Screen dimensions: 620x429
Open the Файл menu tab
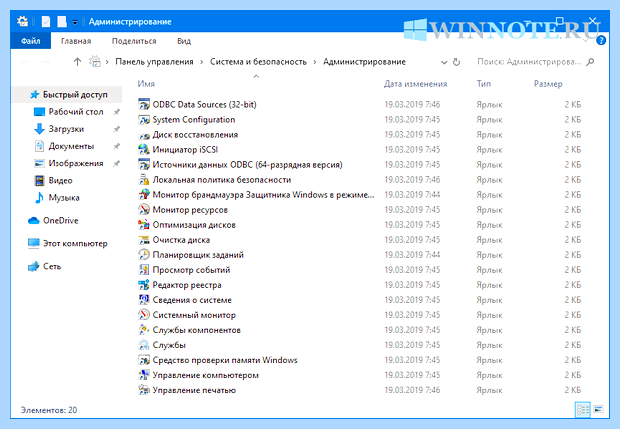[30, 41]
